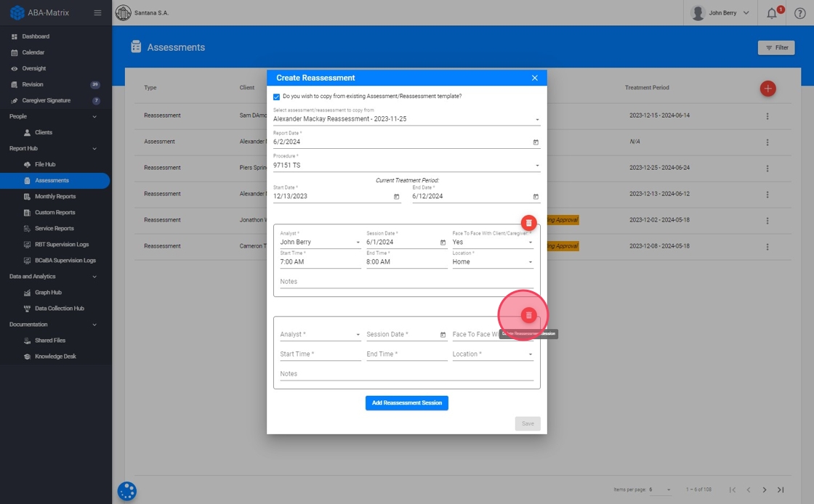This screenshot has height=504, width=814.
Task: Click the Save button in dialog
Action: click(x=528, y=423)
